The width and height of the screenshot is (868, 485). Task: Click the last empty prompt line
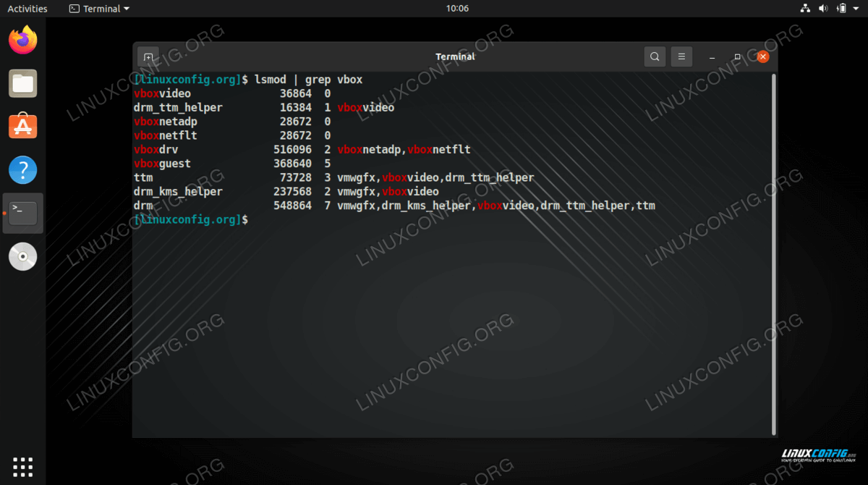pos(191,219)
